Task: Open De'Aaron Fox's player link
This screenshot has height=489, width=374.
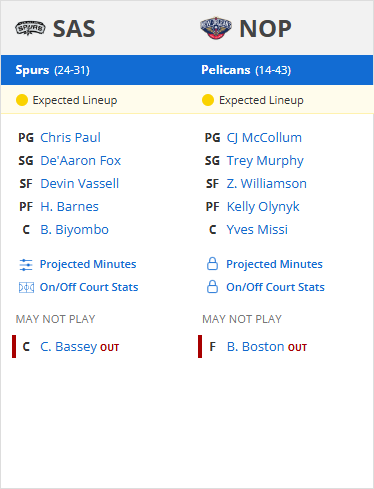Action: pyautogui.click(x=80, y=161)
